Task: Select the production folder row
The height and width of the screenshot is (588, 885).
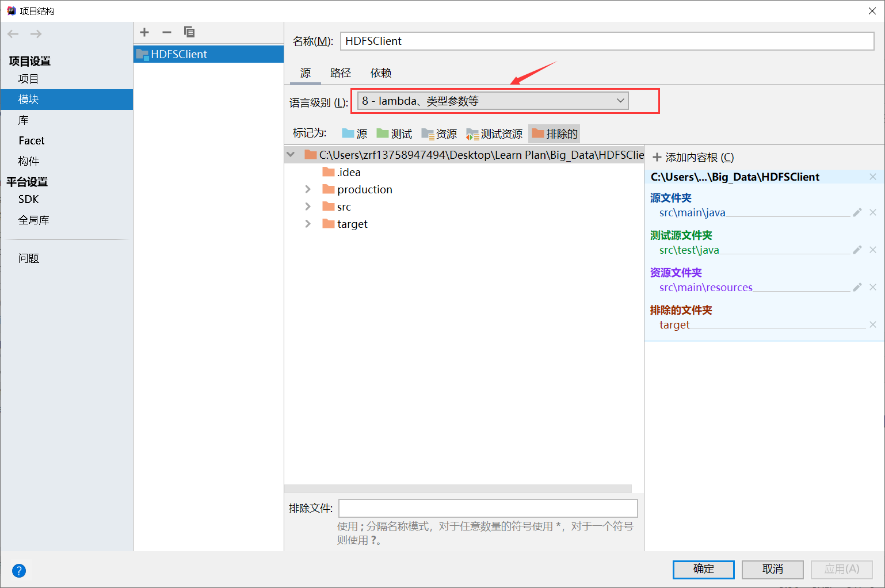Action: coord(357,189)
